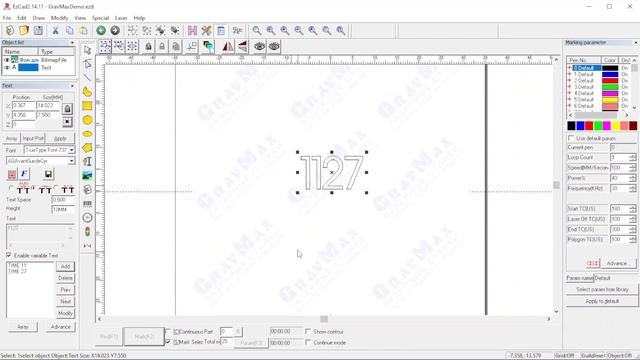The width and height of the screenshot is (640, 360).
Task: Mirror object horizontally
Action: click(x=228, y=47)
